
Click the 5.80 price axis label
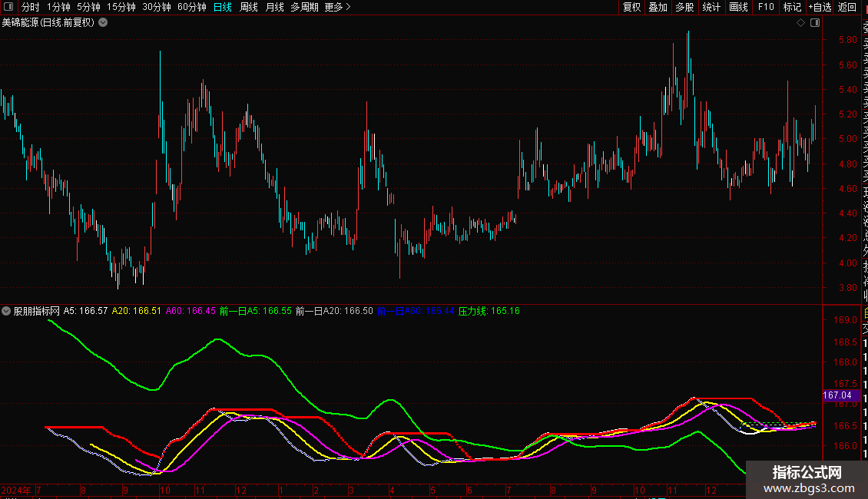847,40
